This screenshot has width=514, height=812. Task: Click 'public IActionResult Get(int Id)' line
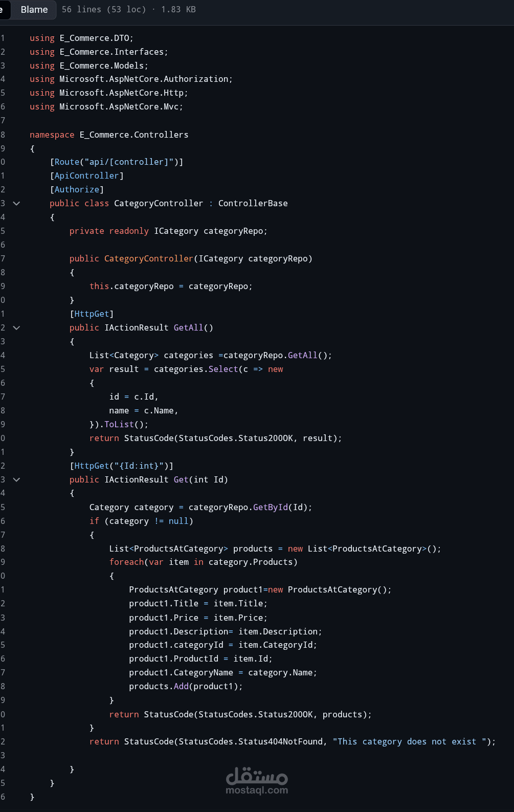tap(149, 480)
